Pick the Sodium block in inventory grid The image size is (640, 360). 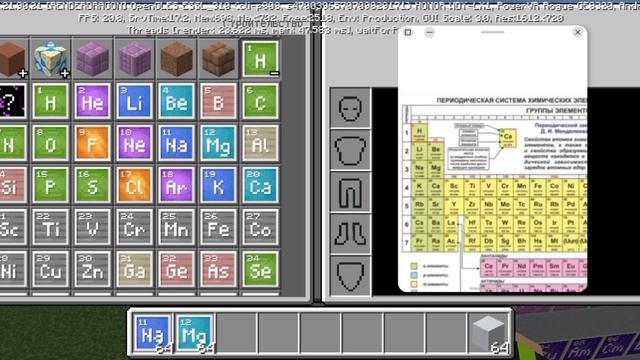pos(176,143)
